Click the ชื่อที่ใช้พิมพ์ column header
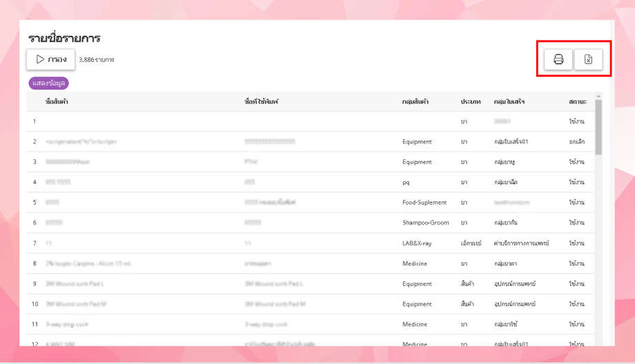Viewport: 635px width, 364px height. (x=261, y=101)
